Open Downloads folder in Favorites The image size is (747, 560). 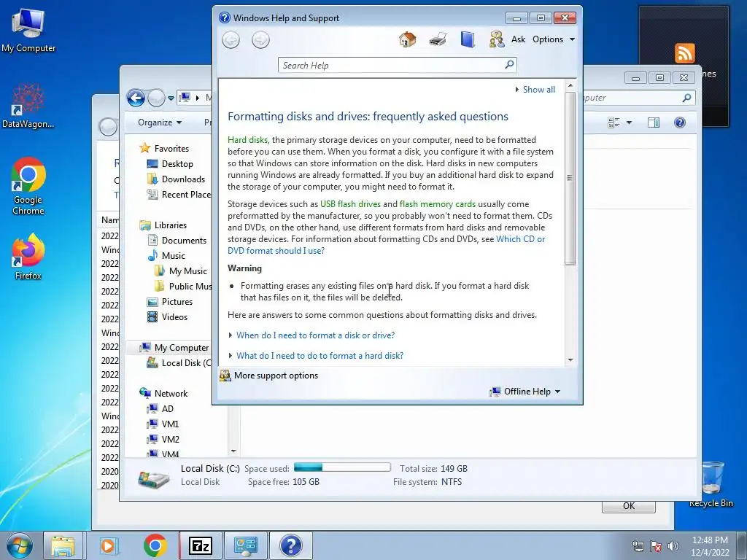183,179
